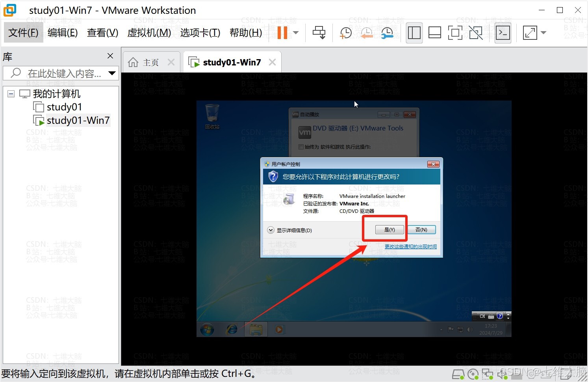Close the 库 library panel
Screen dimensions: 588x382
[110, 56]
